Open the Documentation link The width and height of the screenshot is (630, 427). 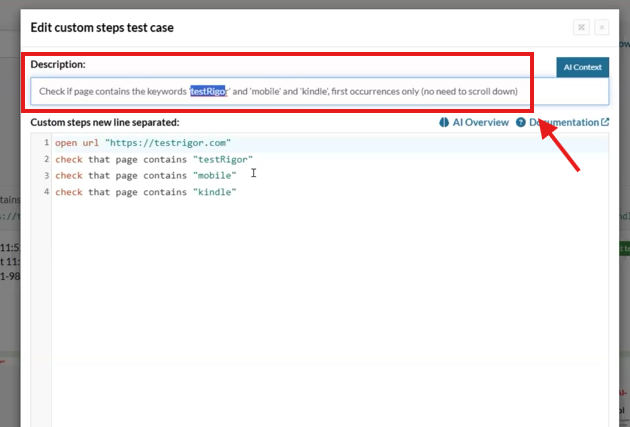click(x=563, y=122)
